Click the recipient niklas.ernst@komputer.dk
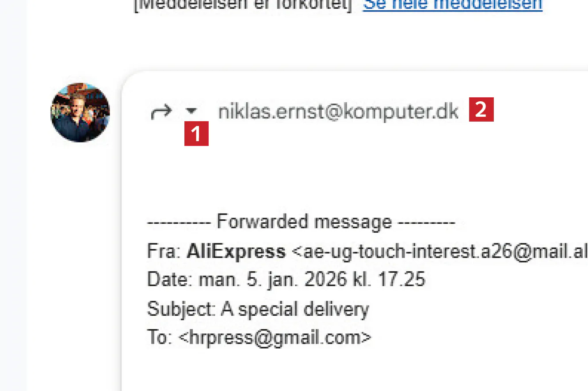This screenshot has height=391, width=588. pyautogui.click(x=338, y=112)
